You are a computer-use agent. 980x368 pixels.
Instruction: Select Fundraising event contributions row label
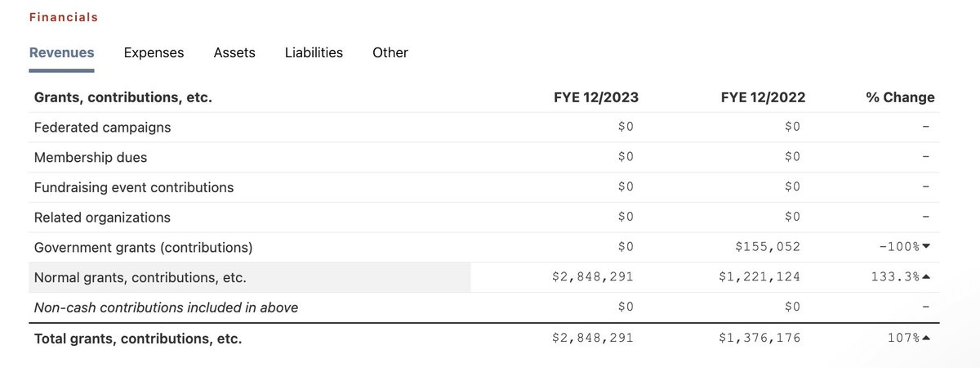[134, 187]
